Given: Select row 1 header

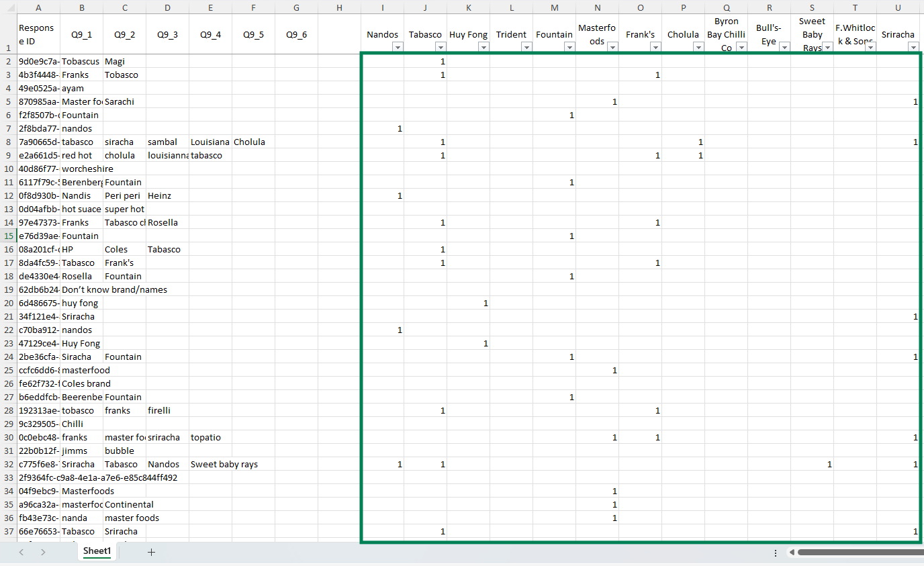Looking at the screenshot, I should point(8,34).
